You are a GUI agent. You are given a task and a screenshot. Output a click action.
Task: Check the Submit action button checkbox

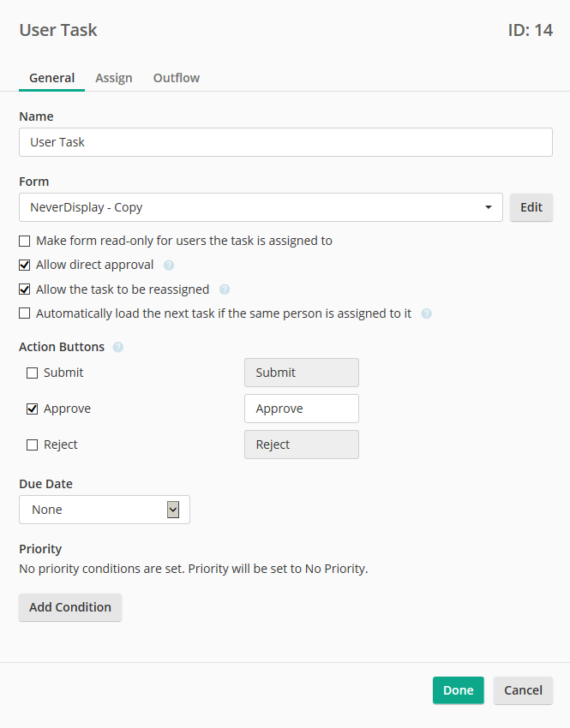33,373
